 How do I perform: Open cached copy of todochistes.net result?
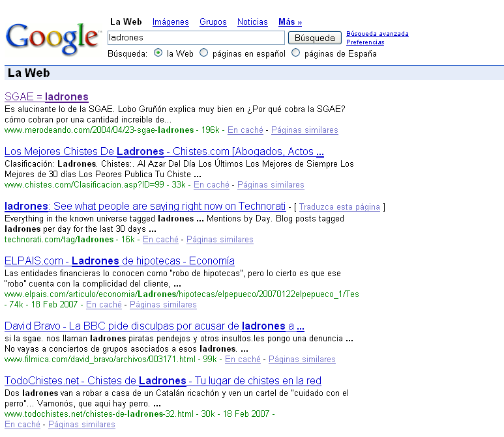point(22,424)
